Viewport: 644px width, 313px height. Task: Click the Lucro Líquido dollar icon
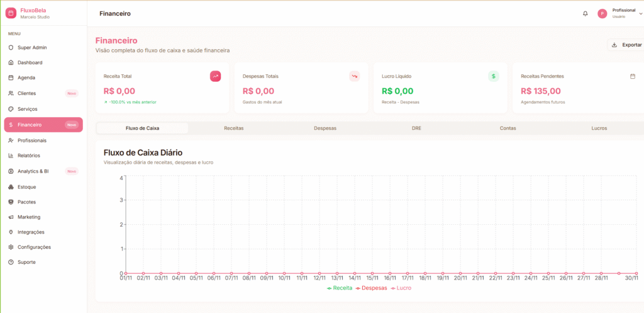pyautogui.click(x=494, y=76)
